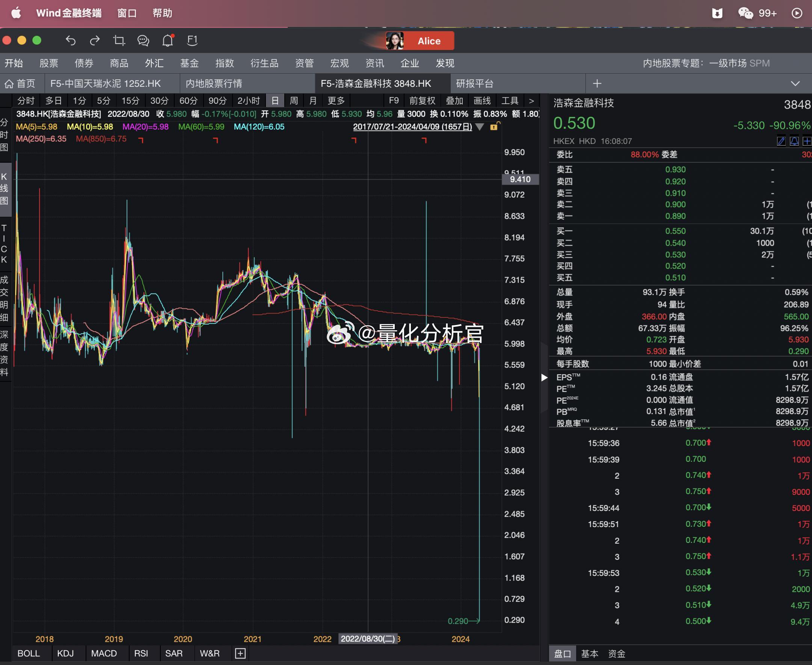Select the W&R indicator
812x665 pixels.
210,653
